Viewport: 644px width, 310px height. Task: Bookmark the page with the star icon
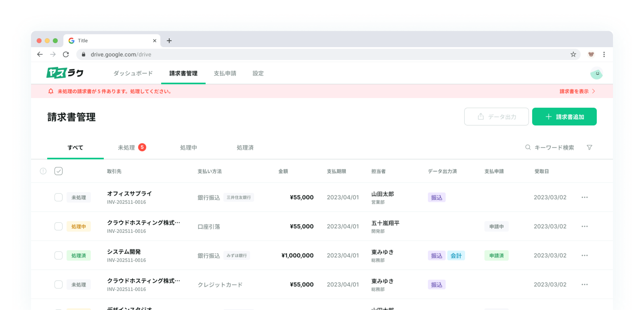click(x=573, y=54)
